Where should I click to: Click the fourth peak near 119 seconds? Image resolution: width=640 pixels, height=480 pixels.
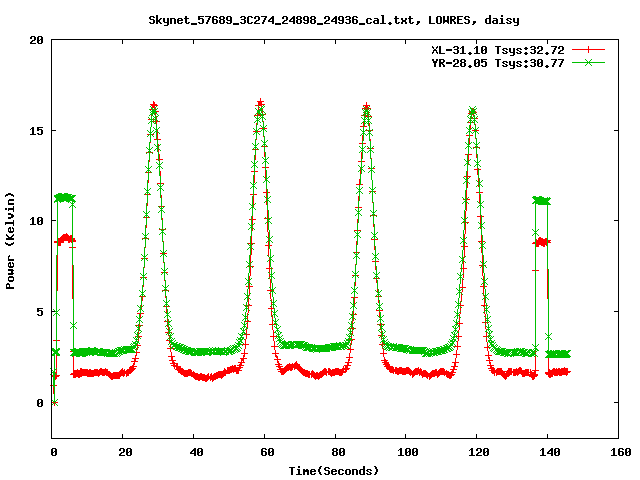click(472, 111)
